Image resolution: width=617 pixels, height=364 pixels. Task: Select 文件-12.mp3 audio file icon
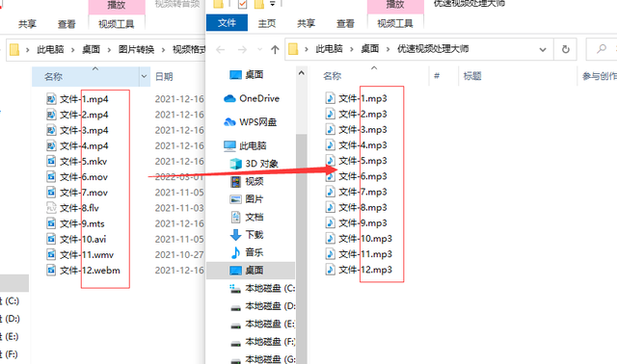(330, 270)
